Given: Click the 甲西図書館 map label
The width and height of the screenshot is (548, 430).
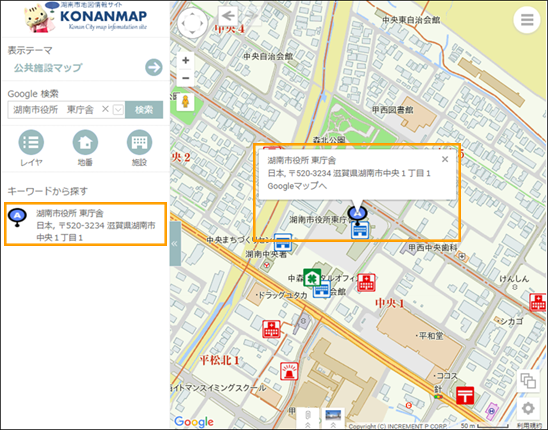Looking at the screenshot, I should [392, 110].
